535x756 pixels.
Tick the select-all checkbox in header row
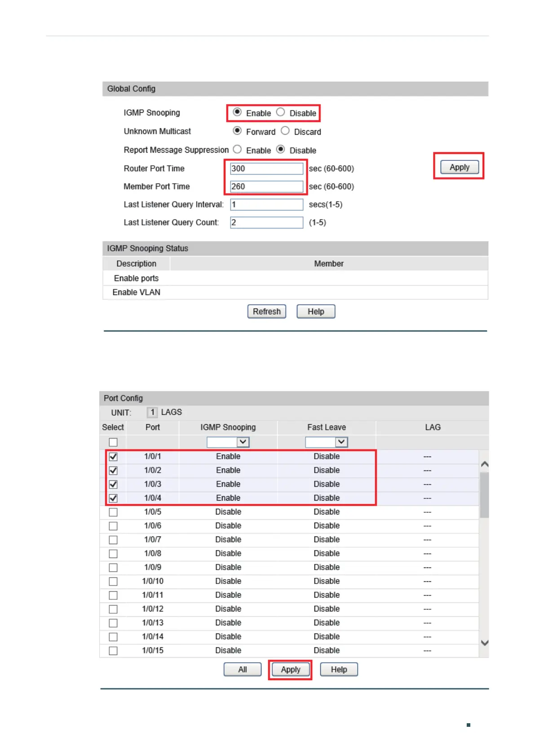(x=113, y=442)
